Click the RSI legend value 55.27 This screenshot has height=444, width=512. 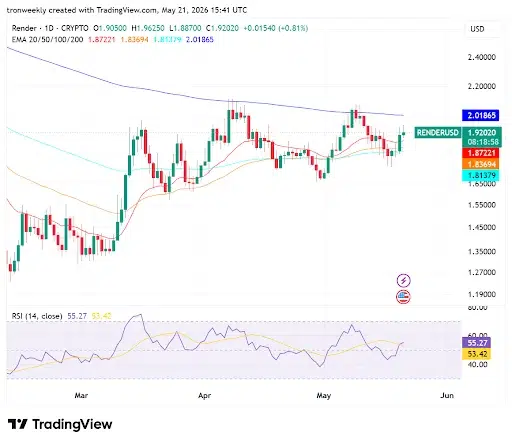click(77, 316)
